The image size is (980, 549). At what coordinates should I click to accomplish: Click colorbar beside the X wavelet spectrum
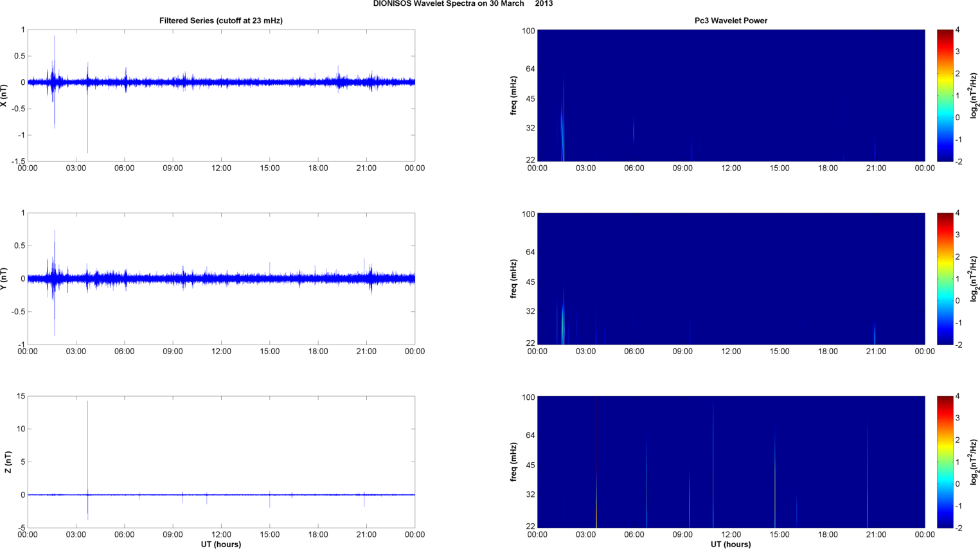[945, 95]
